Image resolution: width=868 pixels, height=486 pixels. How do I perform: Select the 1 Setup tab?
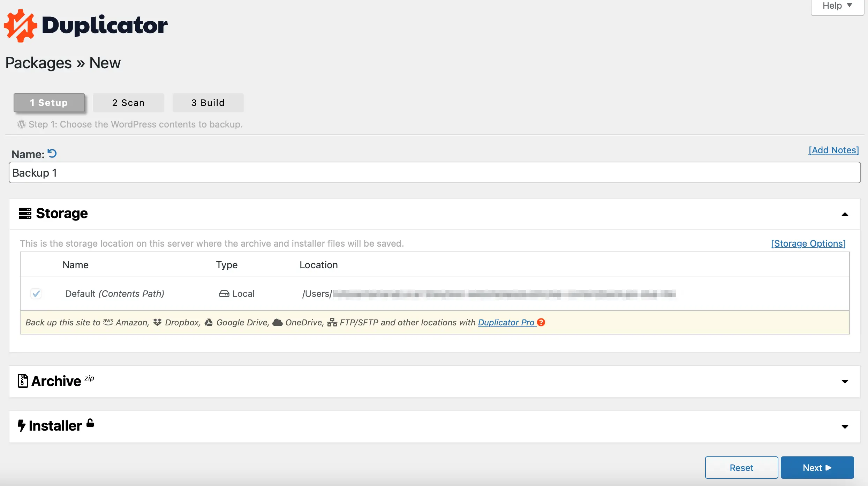coord(49,102)
